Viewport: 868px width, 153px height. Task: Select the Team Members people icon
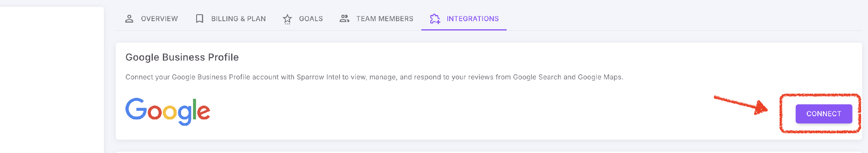click(344, 19)
